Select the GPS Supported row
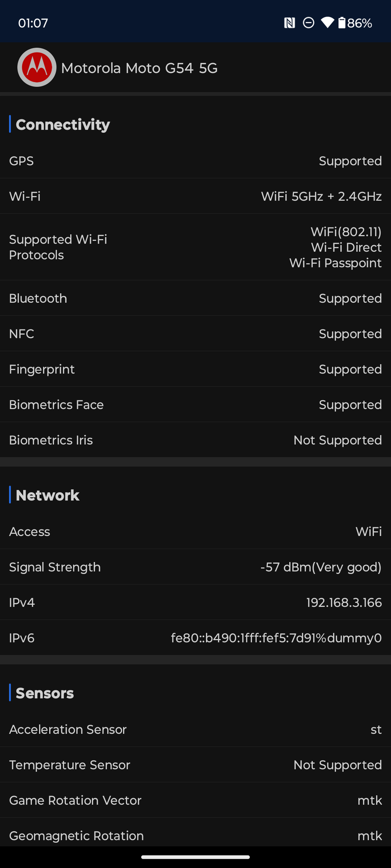This screenshot has width=391, height=868. (195, 161)
